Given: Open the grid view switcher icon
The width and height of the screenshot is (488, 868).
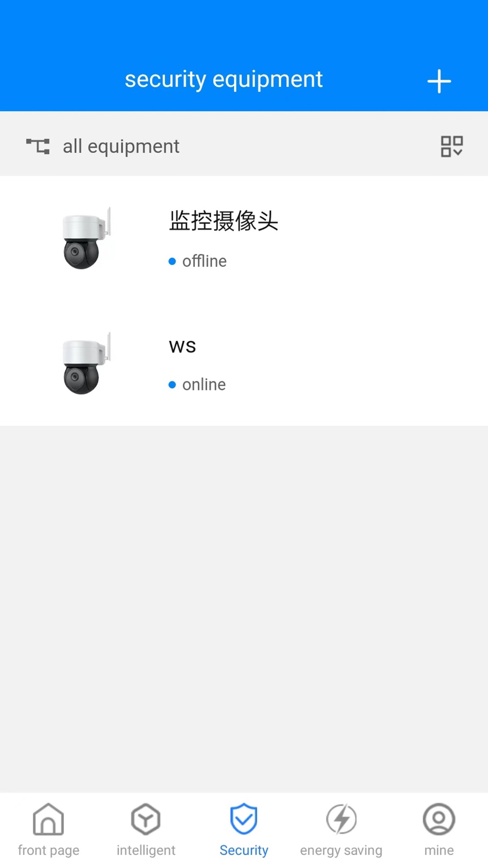Looking at the screenshot, I should (452, 146).
